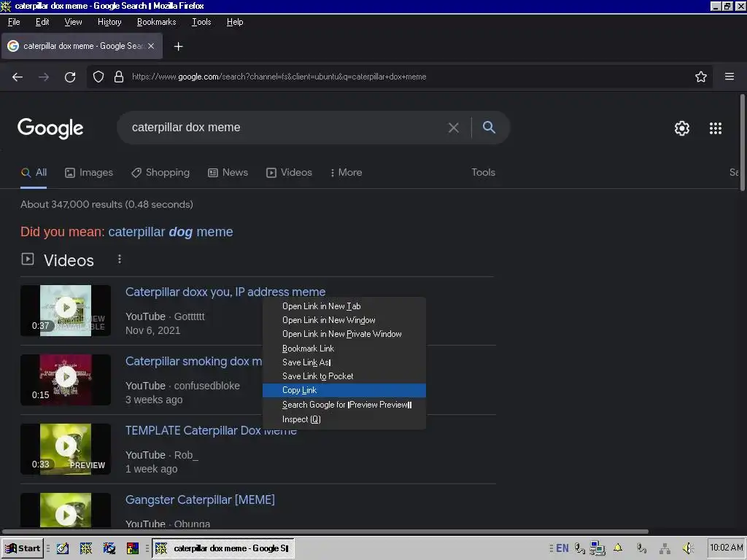The width and height of the screenshot is (747, 560).
Task: Open the search Tools option
Action: (483, 172)
